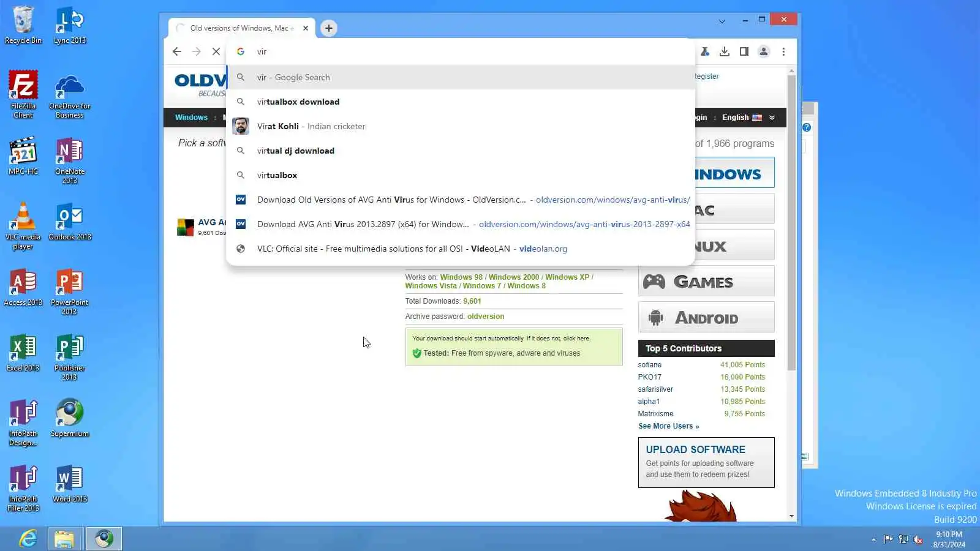Follow the Windows Vista compatibility link
Viewport: 980px width, 551px height.
coord(431,286)
